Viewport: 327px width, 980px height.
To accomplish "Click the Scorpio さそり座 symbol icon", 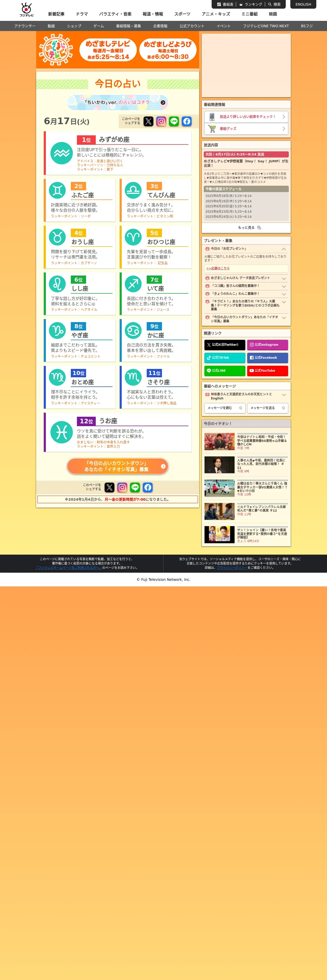I will point(133,377).
